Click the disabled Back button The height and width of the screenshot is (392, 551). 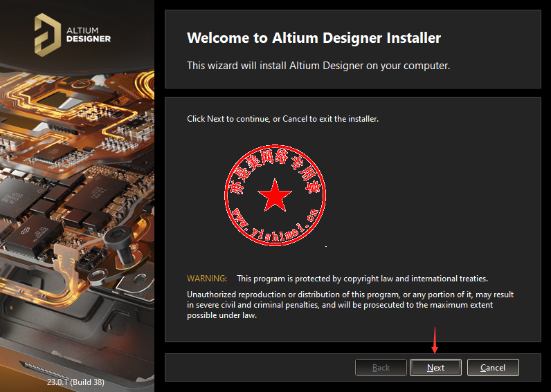[x=381, y=367]
